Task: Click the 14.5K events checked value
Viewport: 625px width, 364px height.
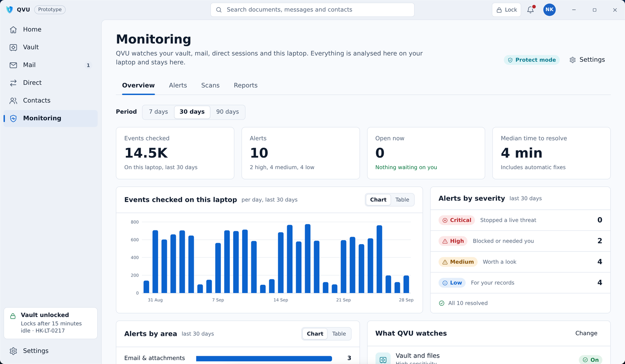Action: click(146, 153)
